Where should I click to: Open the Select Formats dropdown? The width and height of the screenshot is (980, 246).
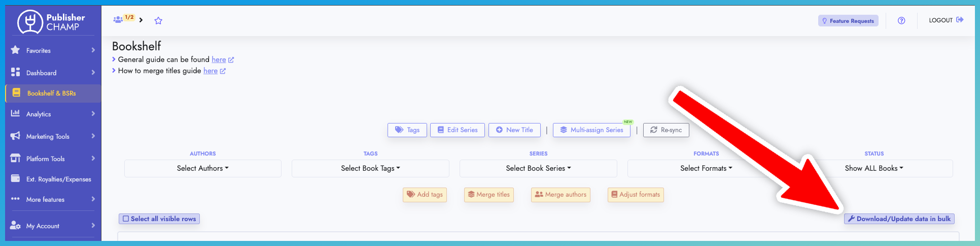(706, 168)
